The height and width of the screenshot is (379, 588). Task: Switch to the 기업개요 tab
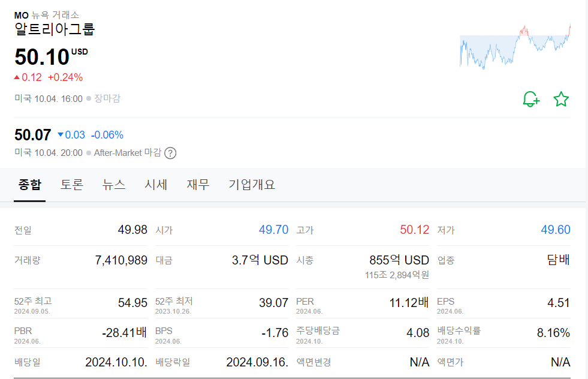click(252, 185)
